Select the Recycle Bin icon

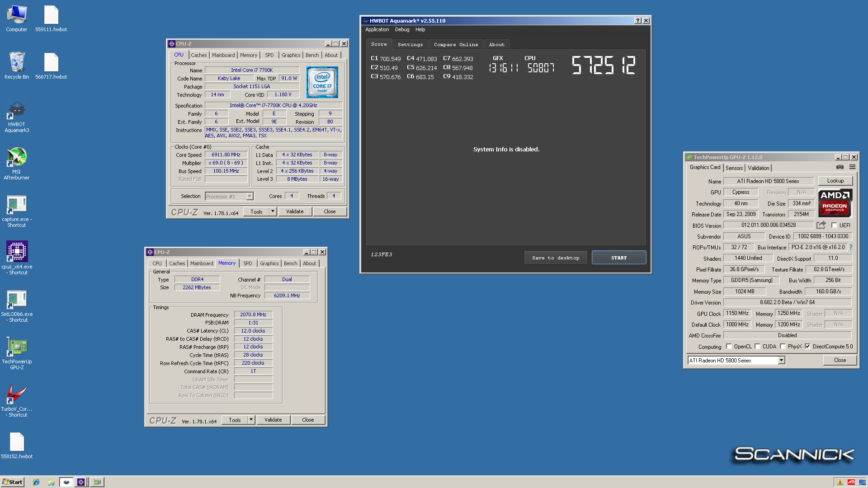[x=17, y=66]
